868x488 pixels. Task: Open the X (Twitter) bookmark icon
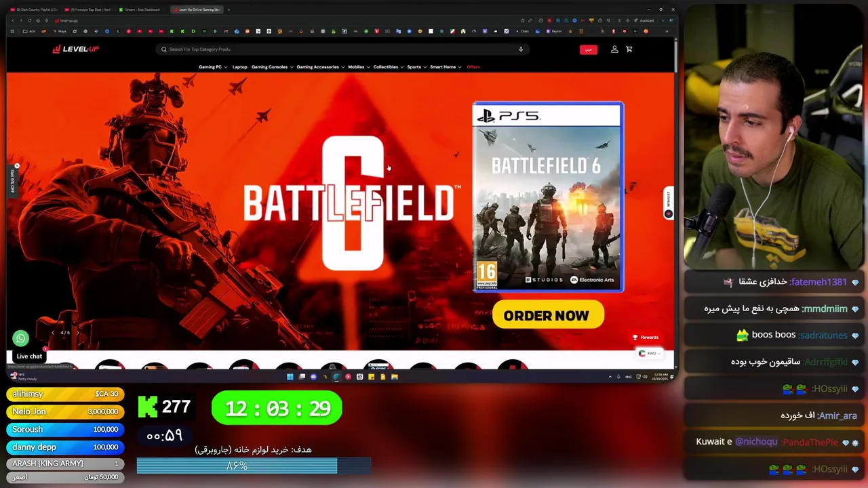pos(118,31)
